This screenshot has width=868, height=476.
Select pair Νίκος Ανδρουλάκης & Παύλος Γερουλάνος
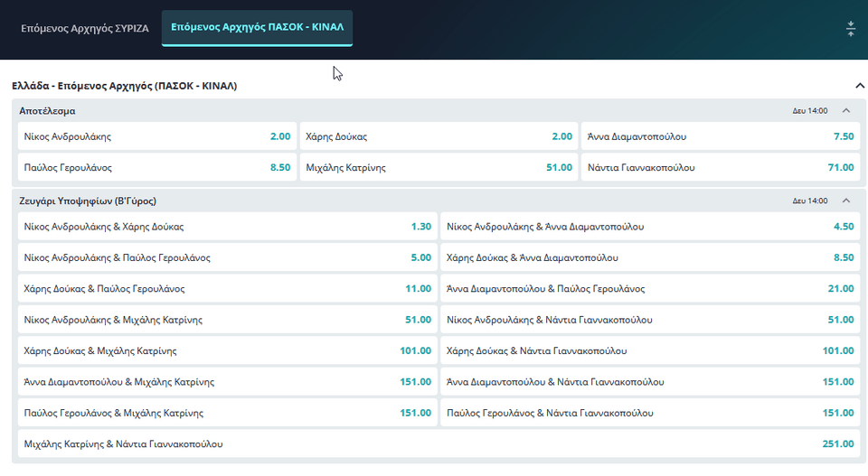point(227,257)
